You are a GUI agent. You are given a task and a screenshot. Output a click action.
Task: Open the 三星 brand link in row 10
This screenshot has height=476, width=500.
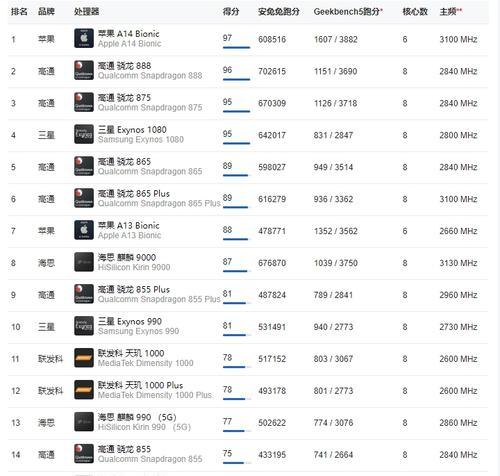[46, 327]
